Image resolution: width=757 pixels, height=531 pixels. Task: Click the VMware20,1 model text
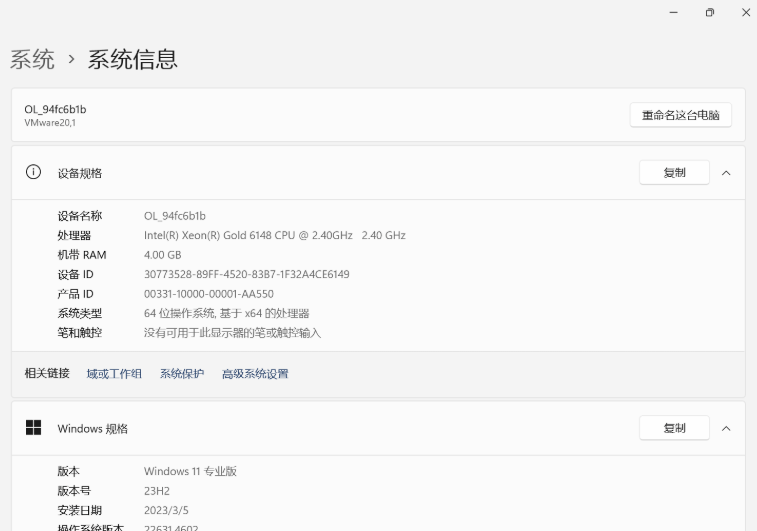(50, 123)
